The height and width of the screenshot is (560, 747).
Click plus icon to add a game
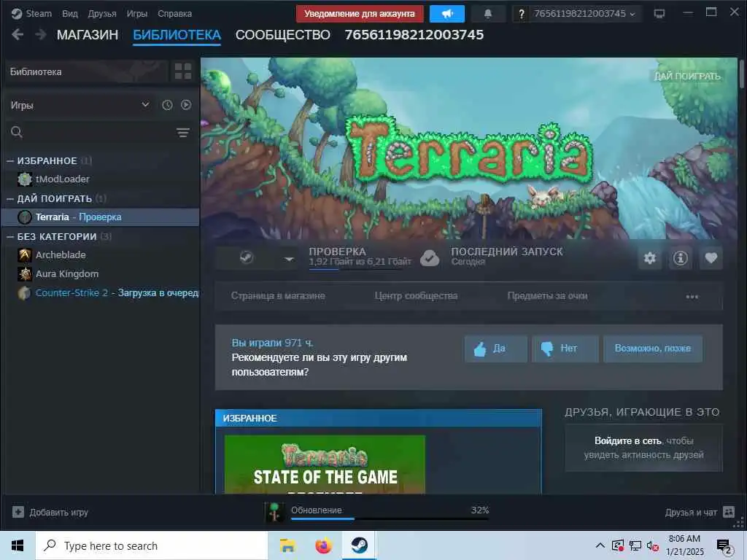pyautogui.click(x=18, y=512)
